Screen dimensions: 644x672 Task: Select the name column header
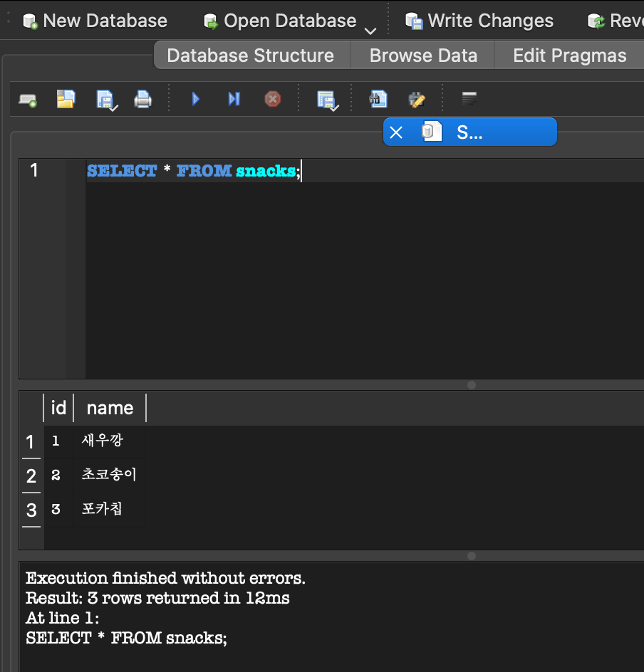(x=110, y=408)
